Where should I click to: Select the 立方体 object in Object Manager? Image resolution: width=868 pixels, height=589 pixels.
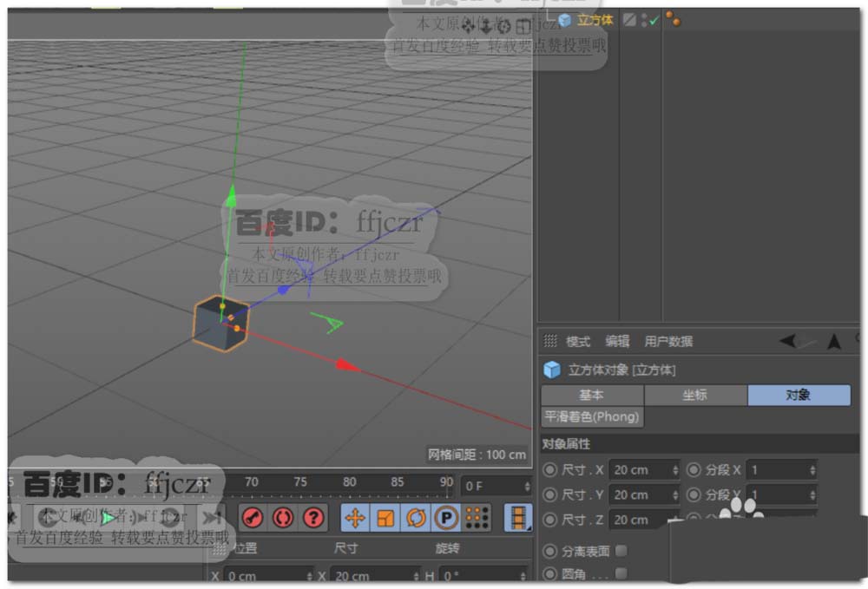coord(595,21)
